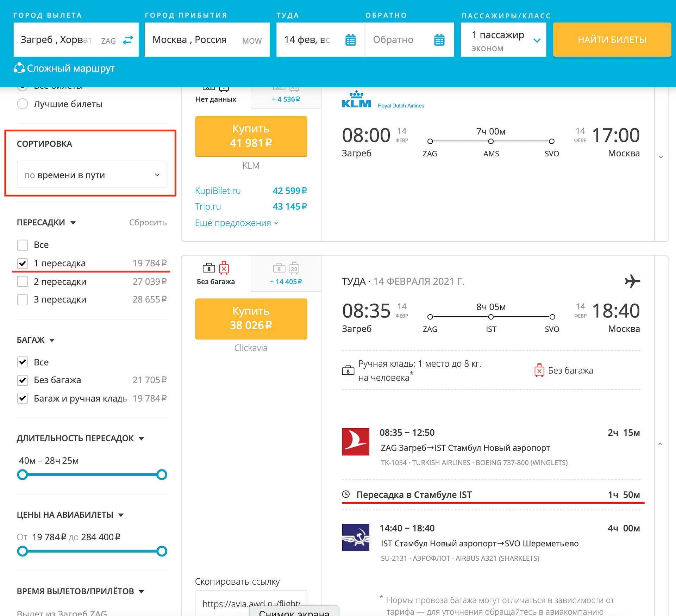This screenshot has height=616, width=676.
Task: Open the KupiBilet.ru offer link
Action: [x=218, y=191]
